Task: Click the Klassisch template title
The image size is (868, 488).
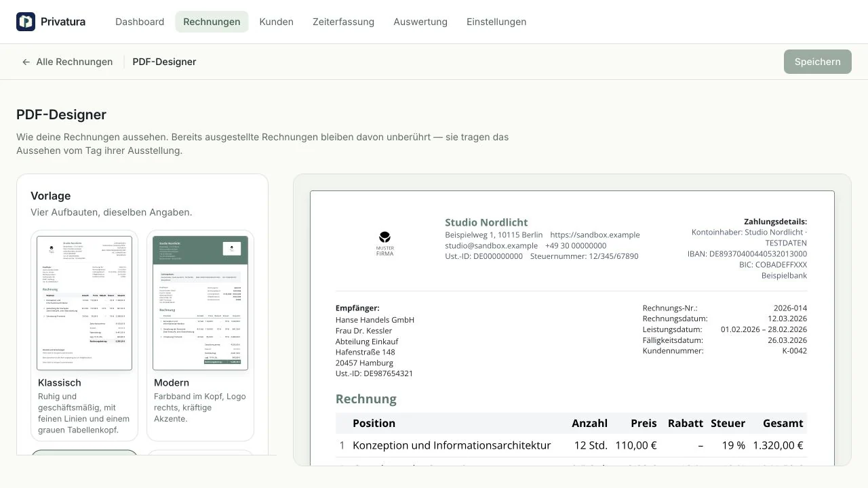Action: (x=60, y=383)
